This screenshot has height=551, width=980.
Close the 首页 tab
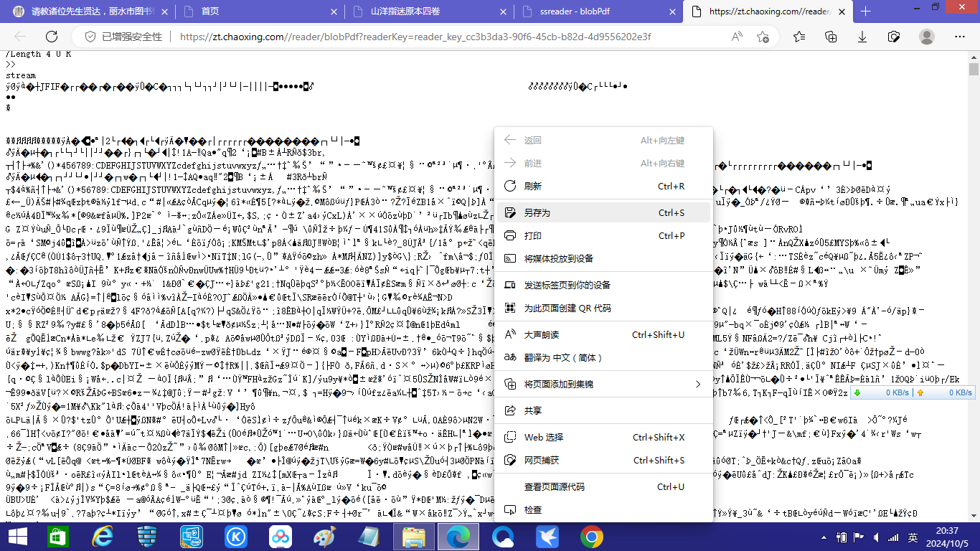334,11
